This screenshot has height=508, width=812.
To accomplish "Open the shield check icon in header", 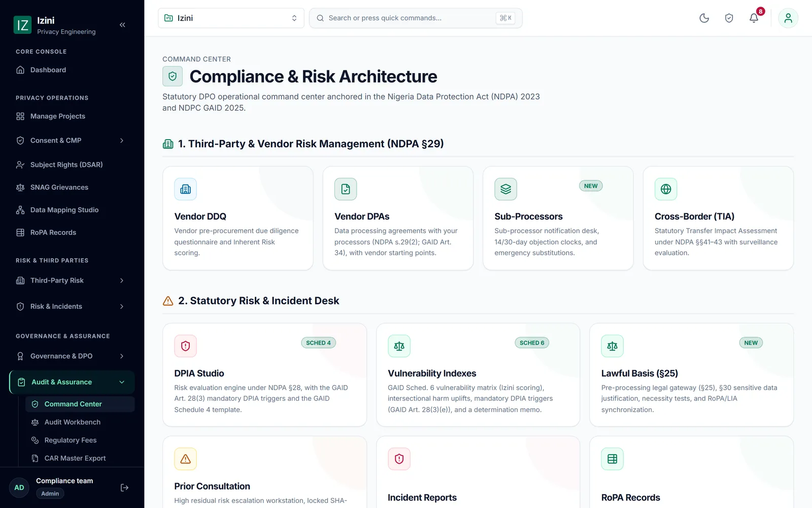I will click(x=729, y=18).
